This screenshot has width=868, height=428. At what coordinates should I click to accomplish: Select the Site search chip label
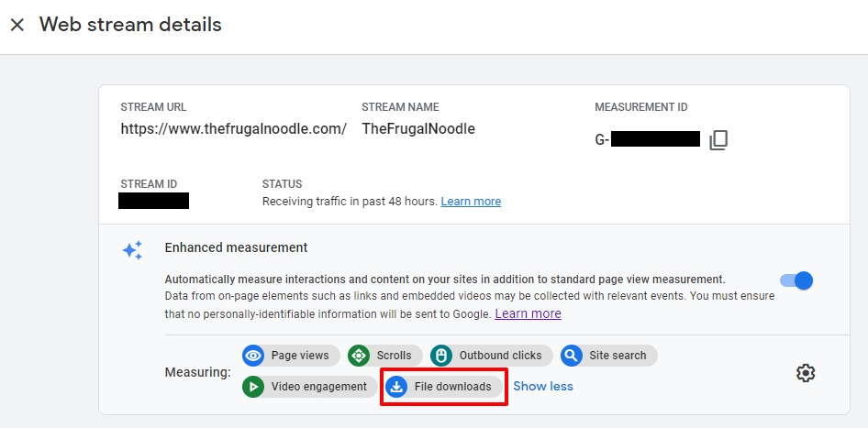coord(618,356)
